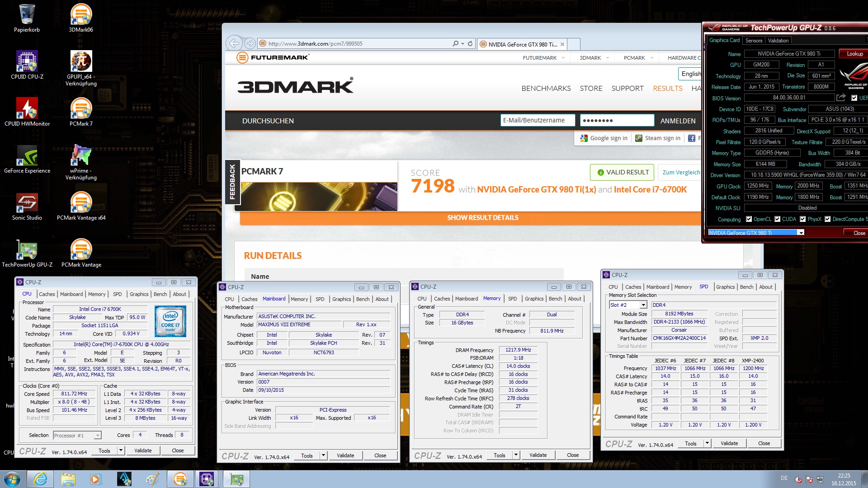Open the Sonic Studio desktop icon
This screenshot has width=868, height=488.
tap(27, 202)
